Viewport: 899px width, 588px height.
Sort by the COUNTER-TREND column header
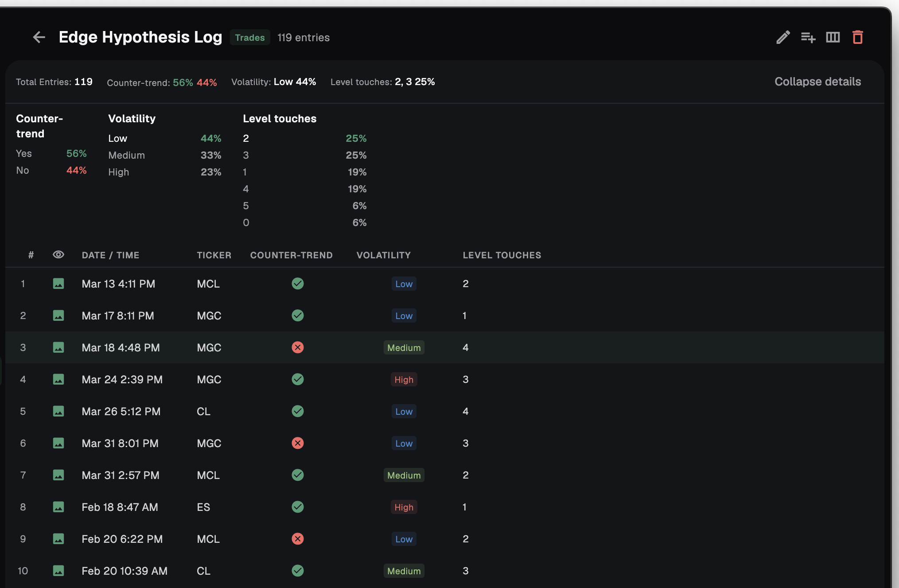tap(291, 255)
